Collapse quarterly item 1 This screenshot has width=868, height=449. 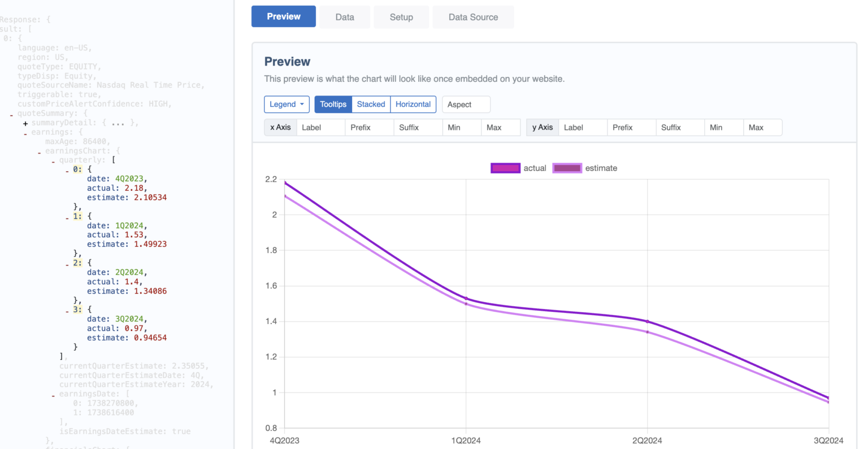tap(67, 217)
